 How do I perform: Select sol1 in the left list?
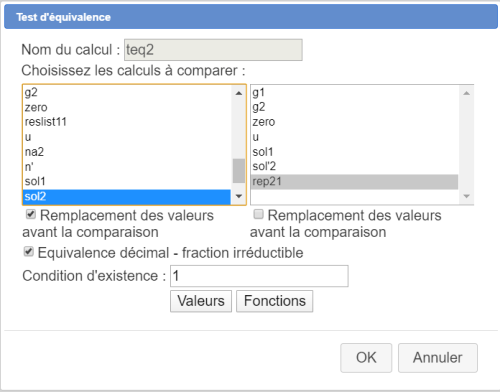tap(127, 181)
